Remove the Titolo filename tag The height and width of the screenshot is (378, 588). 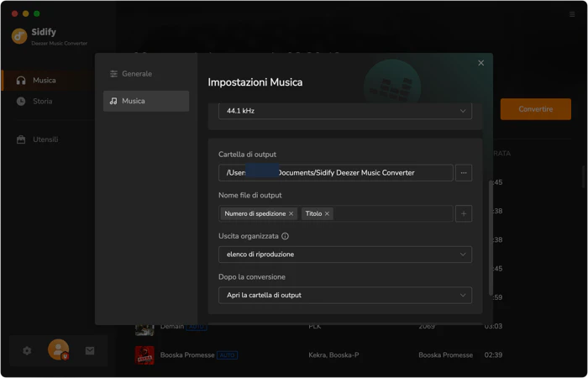coord(327,213)
